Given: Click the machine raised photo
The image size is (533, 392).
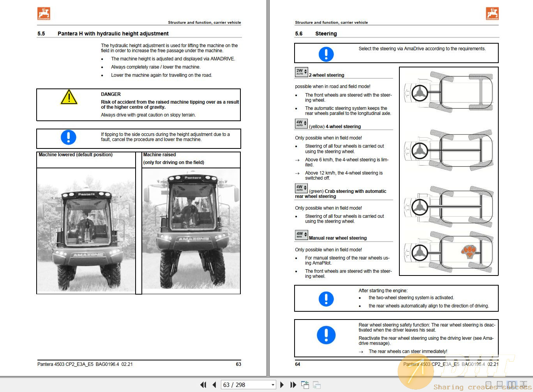Looking at the screenshot, I should pyautogui.click(x=191, y=231).
